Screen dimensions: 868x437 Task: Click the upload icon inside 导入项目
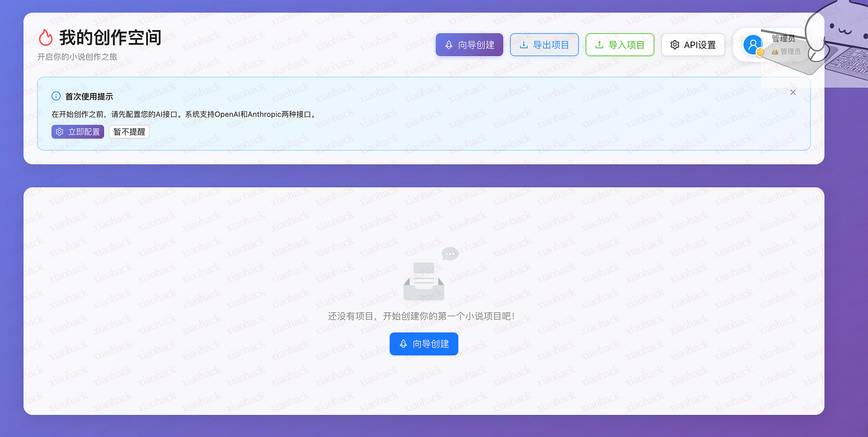(x=599, y=44)
